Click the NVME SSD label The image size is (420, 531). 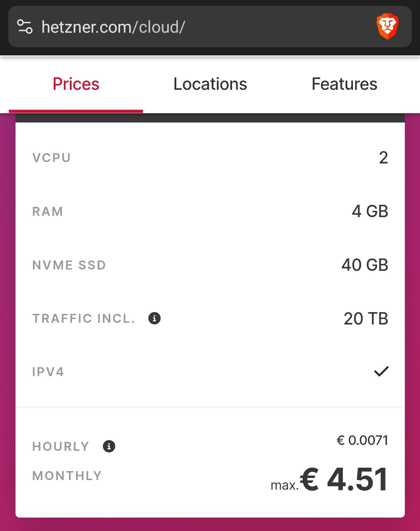(69, 265)
